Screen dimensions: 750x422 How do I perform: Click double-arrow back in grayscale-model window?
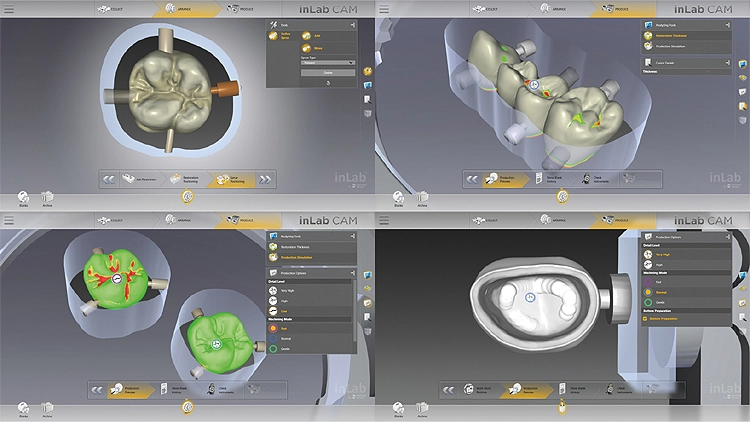[448, 390]
